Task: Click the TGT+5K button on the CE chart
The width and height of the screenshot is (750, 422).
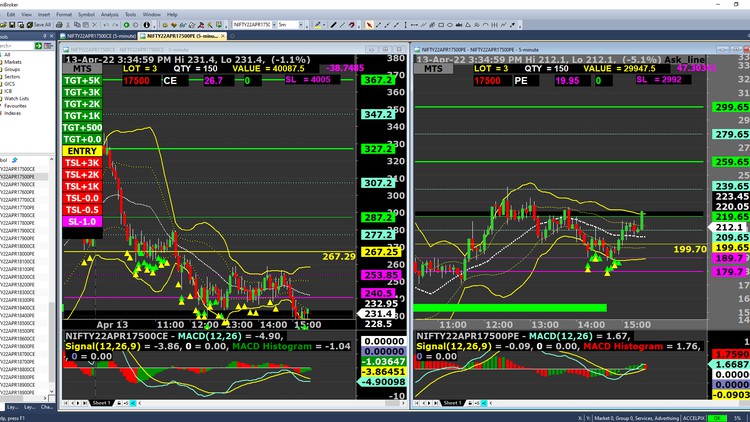Action: pyautogui.click(x=82, y=80)
